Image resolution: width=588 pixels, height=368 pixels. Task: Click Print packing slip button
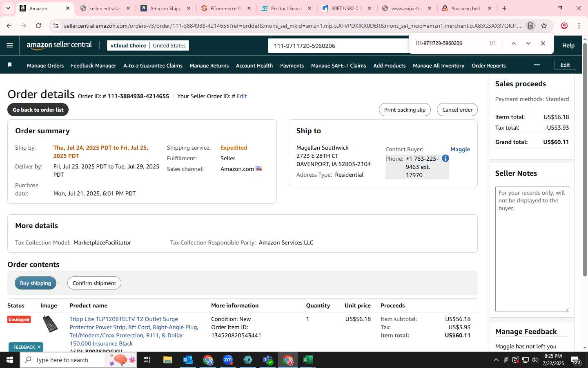click(405, 110)
